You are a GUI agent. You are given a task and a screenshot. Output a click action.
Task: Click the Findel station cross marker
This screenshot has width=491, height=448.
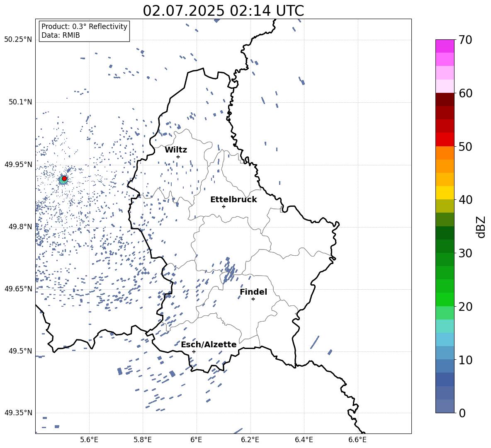[x=253, y=299]
